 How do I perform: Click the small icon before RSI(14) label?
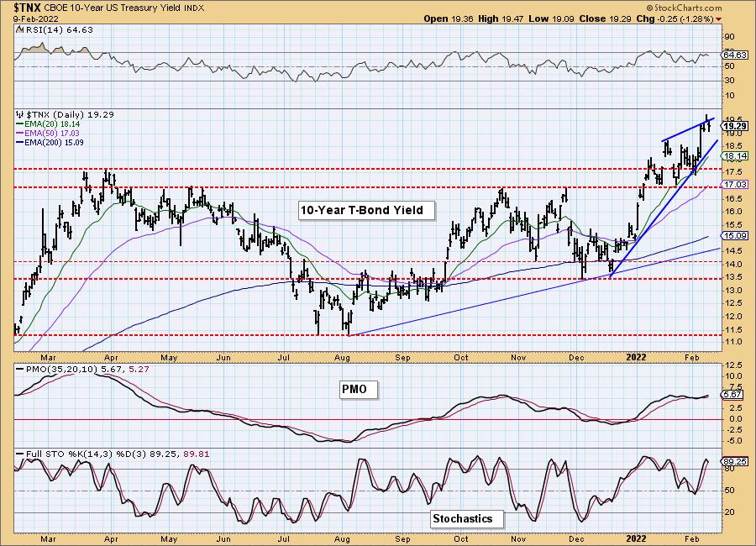coord(18,29)
